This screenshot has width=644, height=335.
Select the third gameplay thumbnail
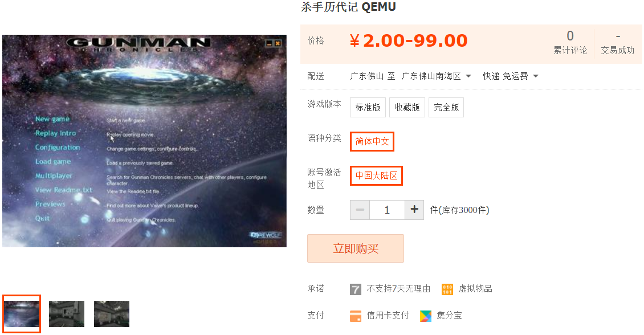pos(112,314)
